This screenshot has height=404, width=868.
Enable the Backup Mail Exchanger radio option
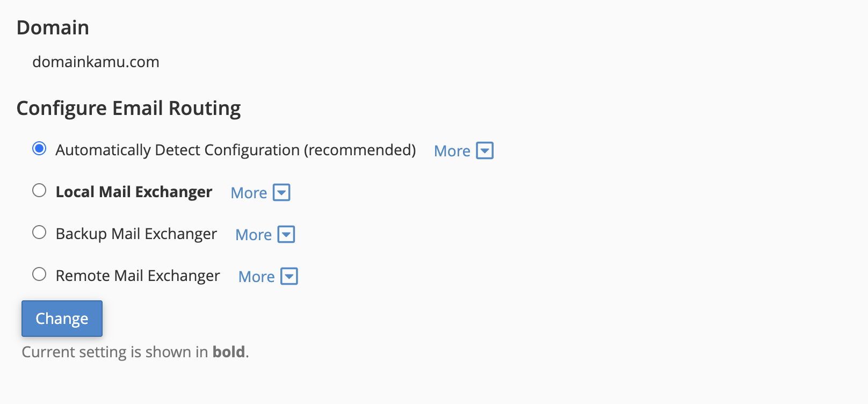pos(39,232)
